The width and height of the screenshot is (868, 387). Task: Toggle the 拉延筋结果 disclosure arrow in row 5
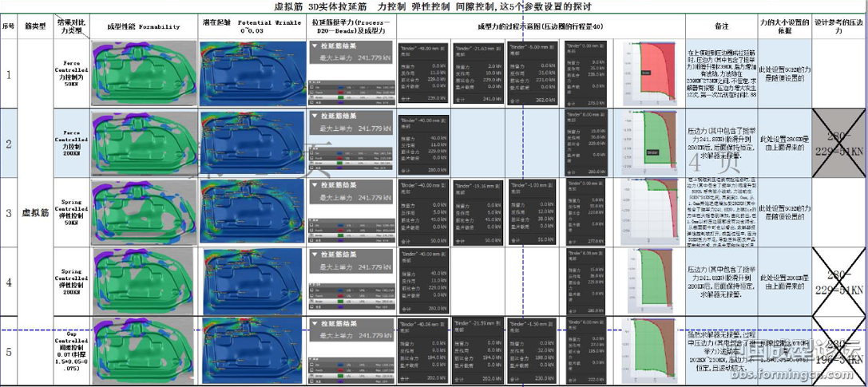click(x=315, y=324)
